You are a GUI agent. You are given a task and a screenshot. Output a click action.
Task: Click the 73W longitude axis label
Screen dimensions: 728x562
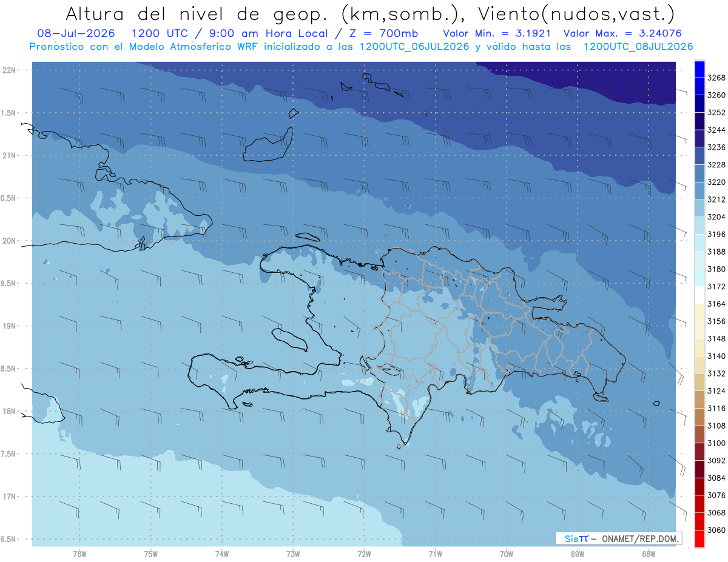pos(293,554)
